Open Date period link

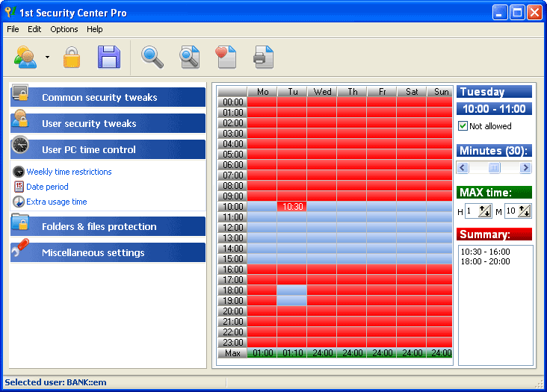[x=47, y=187]
